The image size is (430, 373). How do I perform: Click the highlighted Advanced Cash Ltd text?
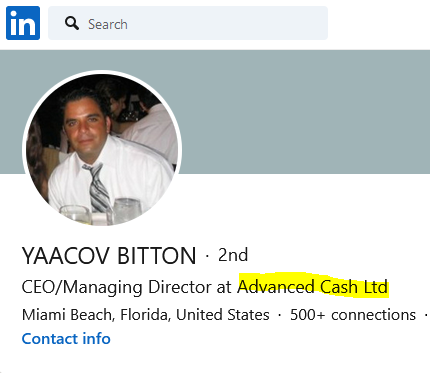click(313, 287)
